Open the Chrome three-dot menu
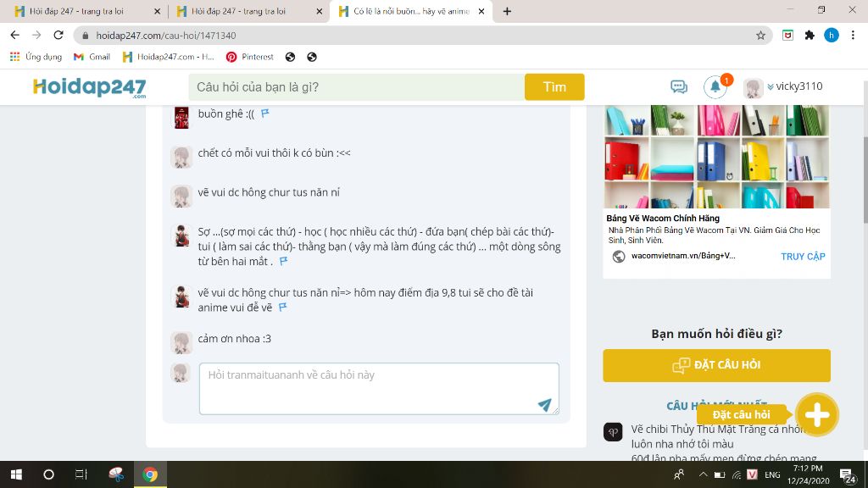 (853, 36)
